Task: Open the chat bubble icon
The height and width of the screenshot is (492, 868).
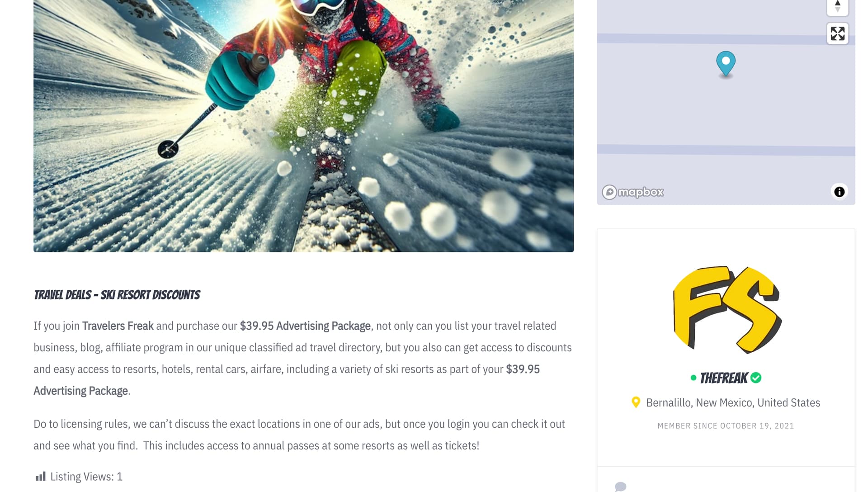Action: click(620, 487)
